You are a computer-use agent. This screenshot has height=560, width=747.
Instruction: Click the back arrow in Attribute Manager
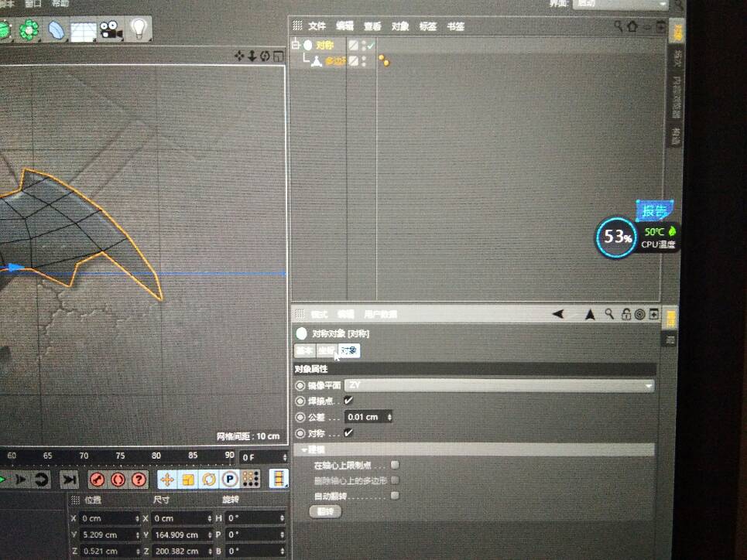point(558,314)
